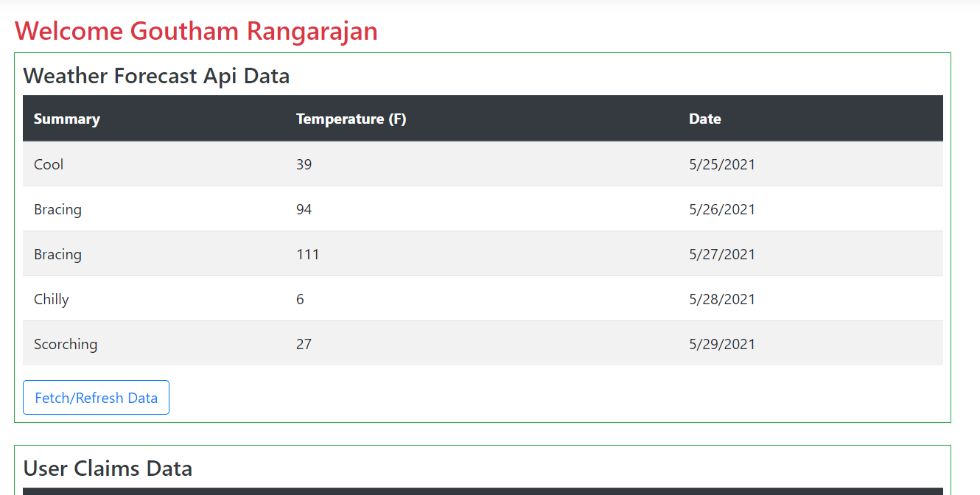Select the Bracing cell in the 5/27/2021 row
This screenshot has height=495, width=980.
coord(57,254)
